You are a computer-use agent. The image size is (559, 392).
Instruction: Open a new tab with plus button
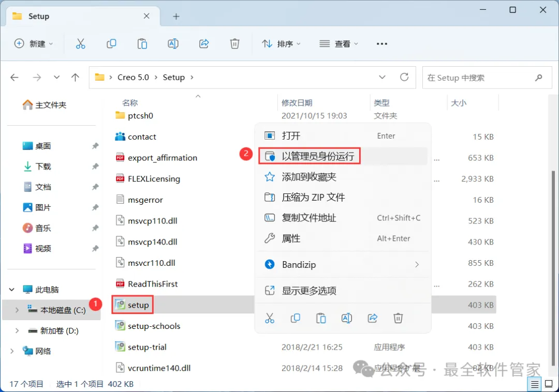pyautogui.click(x=176, y=17)
